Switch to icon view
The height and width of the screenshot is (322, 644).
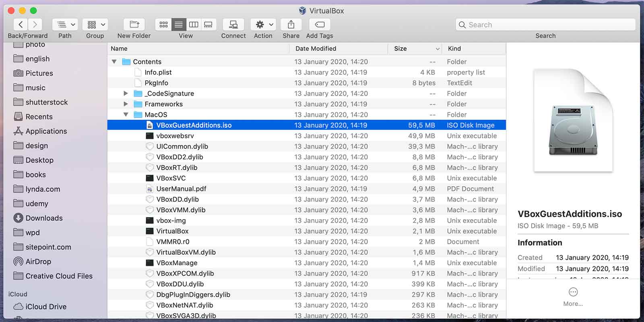tap(163, 25)
